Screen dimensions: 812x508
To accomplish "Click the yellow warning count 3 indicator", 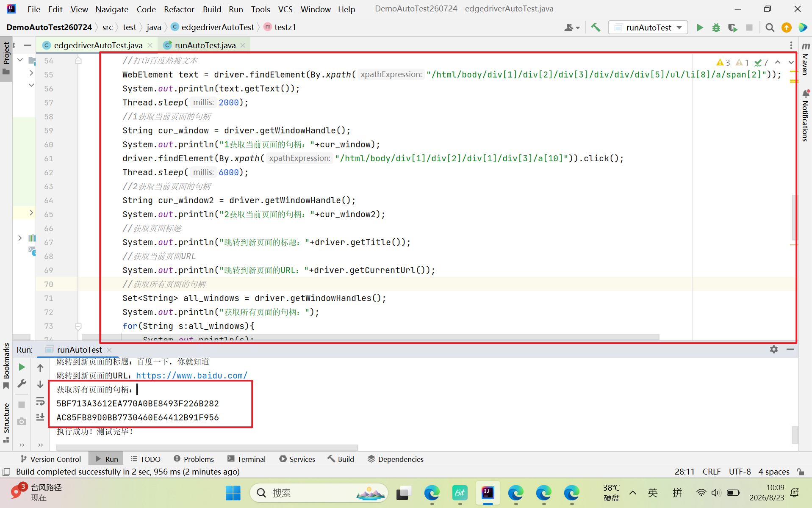I will (x=723, y=63).
